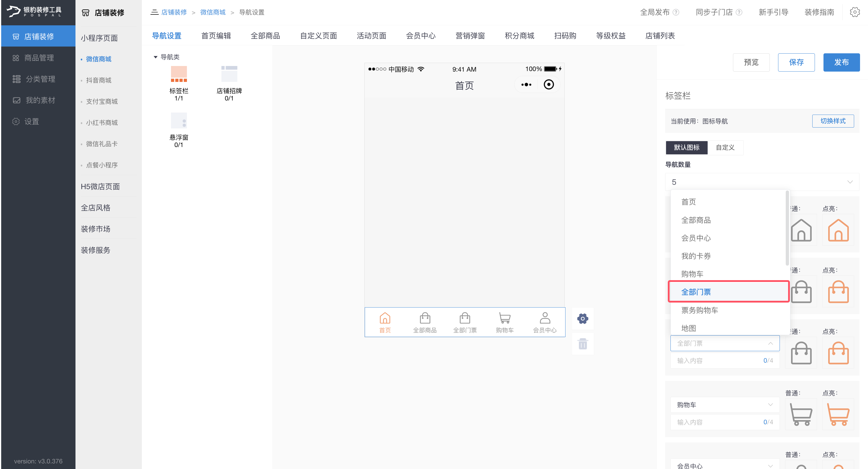This screenshot has height=469, width=868.
Task: Click the help icon next to 全局发布
Action: (x=675, y=12)
